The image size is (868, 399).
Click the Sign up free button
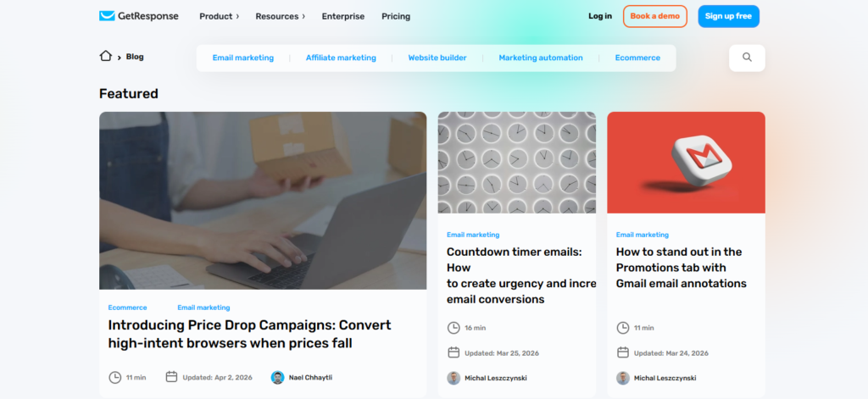(728, 16)
